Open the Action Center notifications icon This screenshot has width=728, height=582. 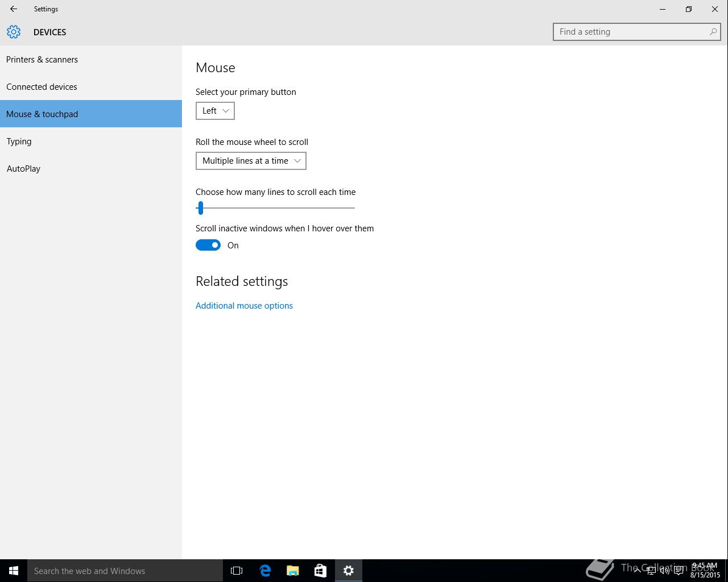point(679,571)
